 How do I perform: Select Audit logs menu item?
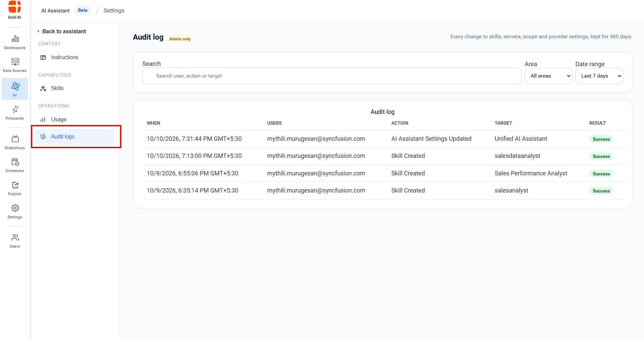tap(75, 137)
